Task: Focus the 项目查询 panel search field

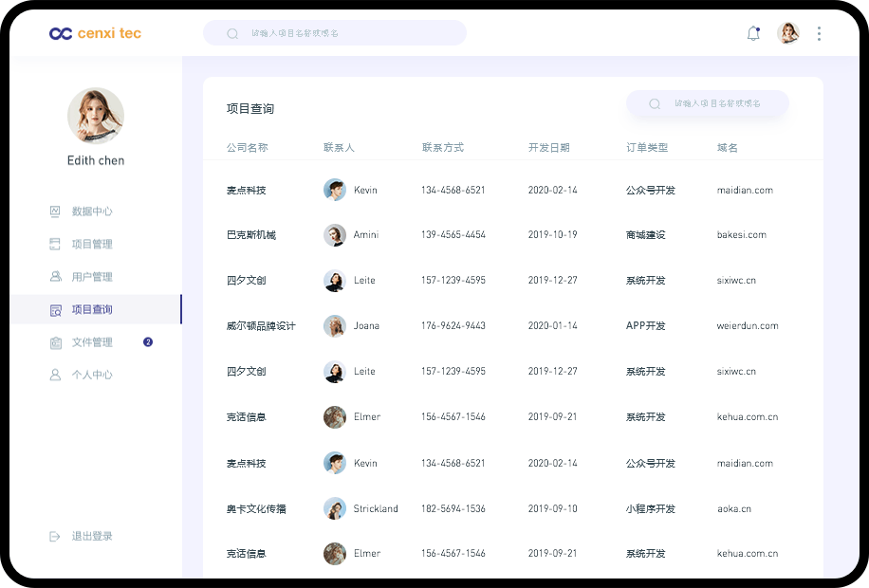Action: [x=707, y=103]
